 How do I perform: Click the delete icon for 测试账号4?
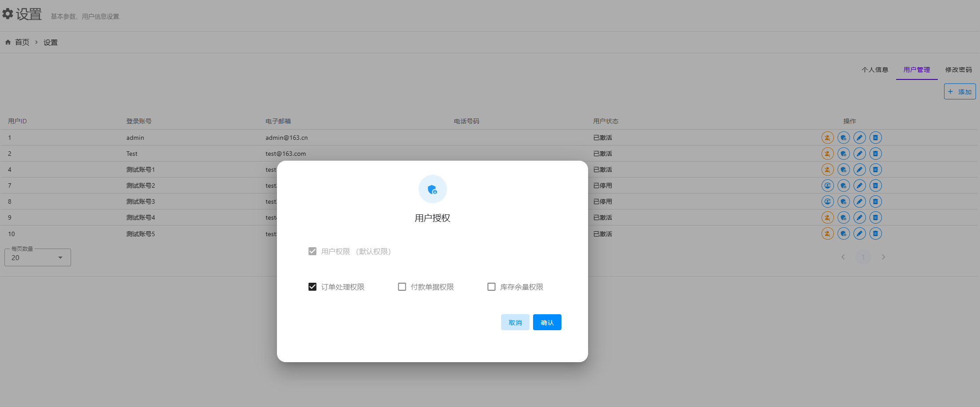pos(875,217)
